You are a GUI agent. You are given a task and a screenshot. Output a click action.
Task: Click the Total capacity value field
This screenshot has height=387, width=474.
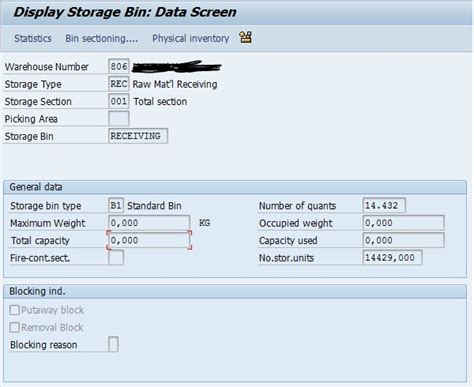click(x=149, y=240)
